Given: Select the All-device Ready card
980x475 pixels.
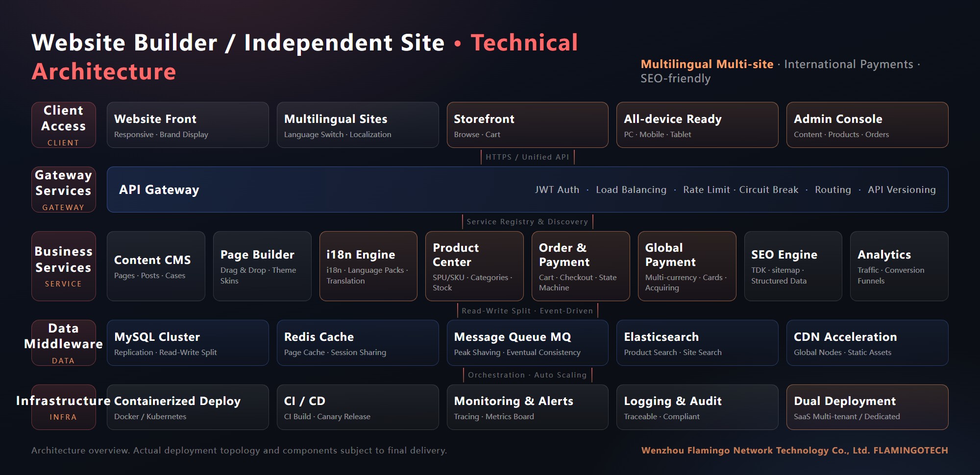Looking at the screenshot, I should 697,125.
